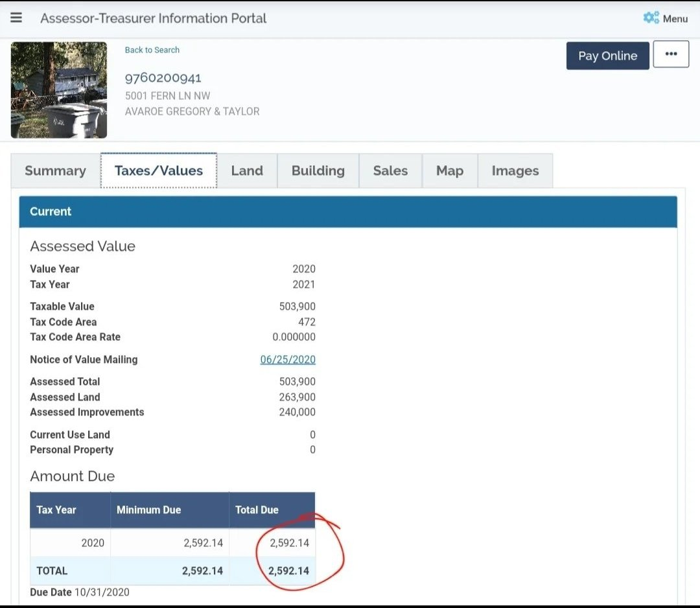Click Minimum Due 2,592.14 in the 2020 row
The width and height of the screenshot is (700, 608).
click(203, 543)
